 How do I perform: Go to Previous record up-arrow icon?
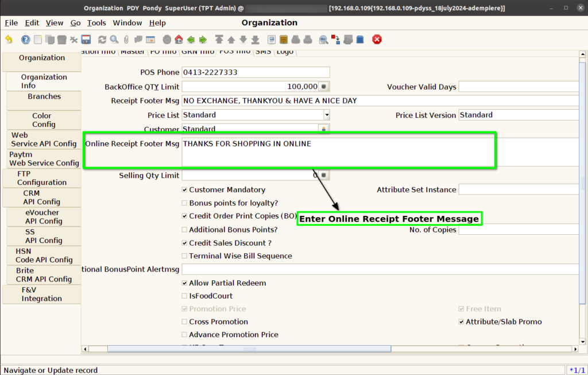coord(231,40)
